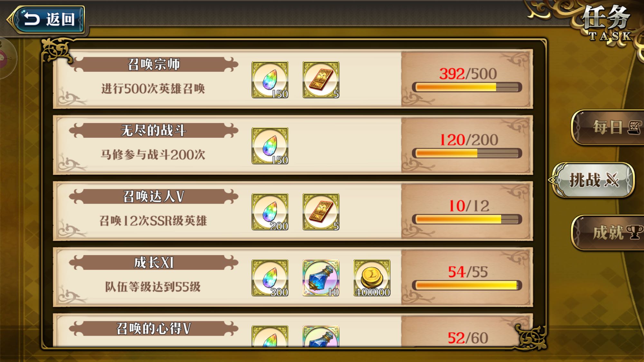The width and height of the screenshot is (644, 362).
Task: Select the 成长XI task row
Action: click(293, 277)
